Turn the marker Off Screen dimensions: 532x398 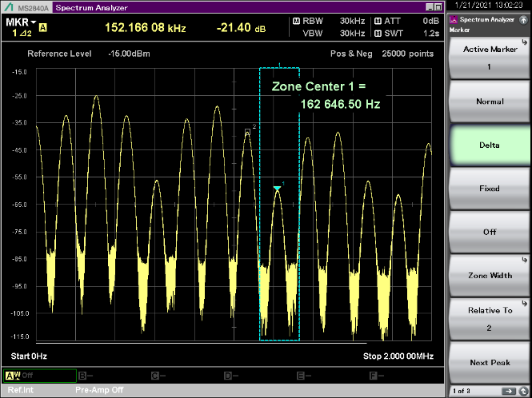490,232
